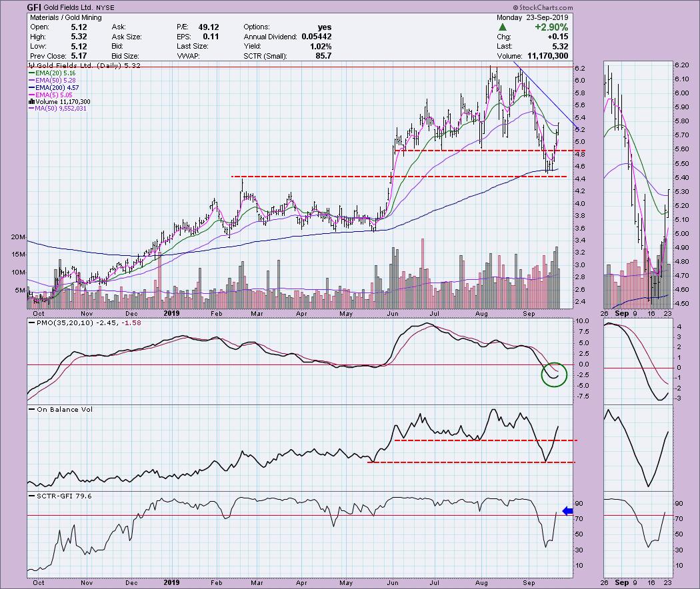
Task: Click the Prev Close value 5.17
Action: (79, 56)
